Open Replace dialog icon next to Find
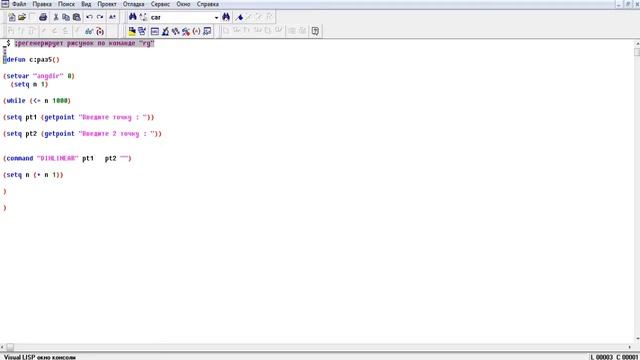The image size is (640, 360). pos(143,17)
